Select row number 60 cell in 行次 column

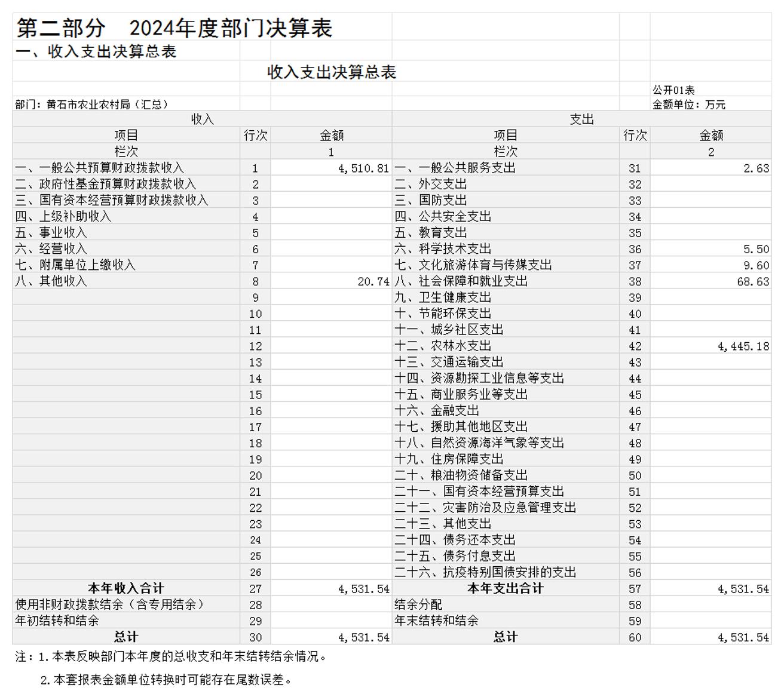[635, 637]
